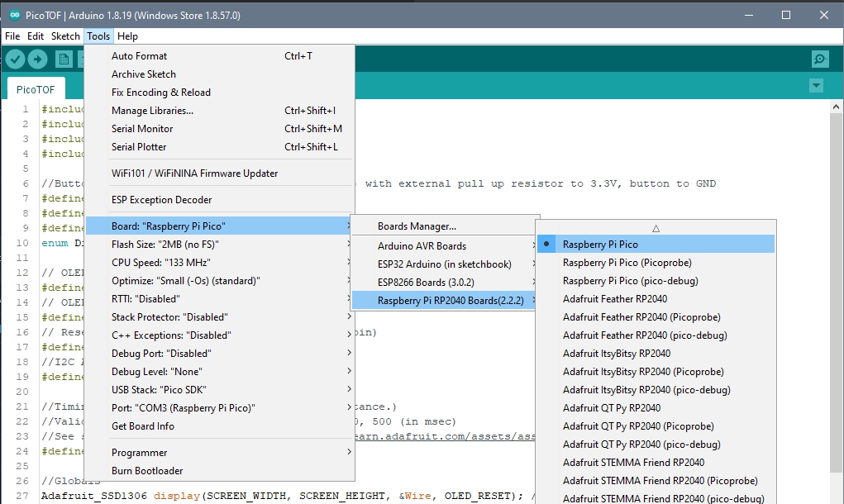Screen dimensions: 844x504
Task: Click the Verify checkmark toolbar icon
Action: coord(16,59)
